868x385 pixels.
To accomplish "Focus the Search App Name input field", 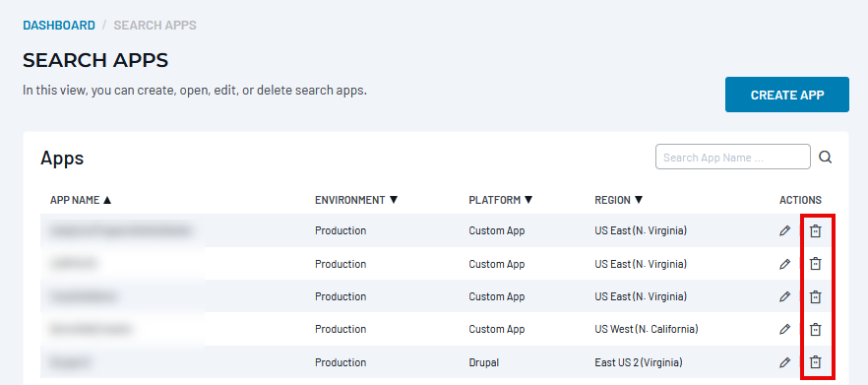I will coord(733,158).
